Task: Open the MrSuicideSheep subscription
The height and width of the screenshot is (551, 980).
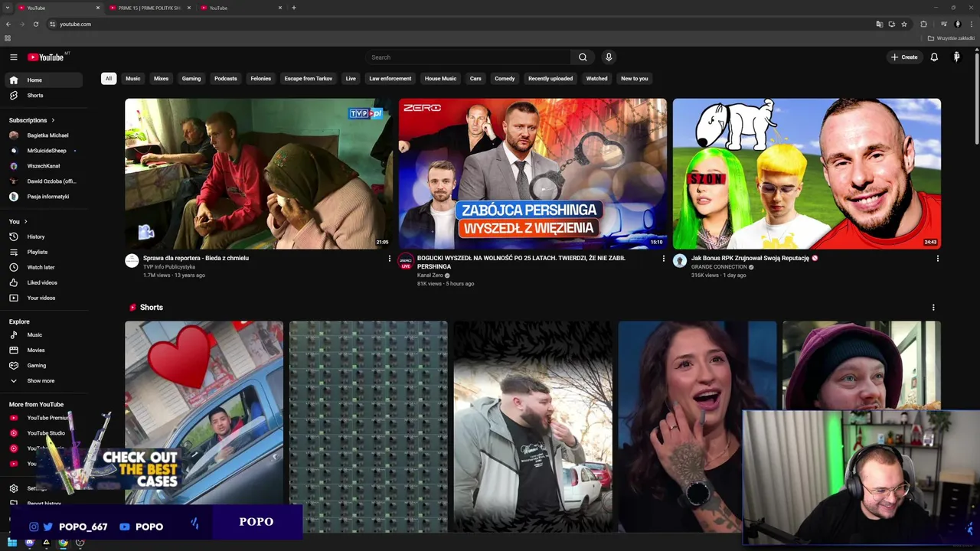Action: click(44, 151)
